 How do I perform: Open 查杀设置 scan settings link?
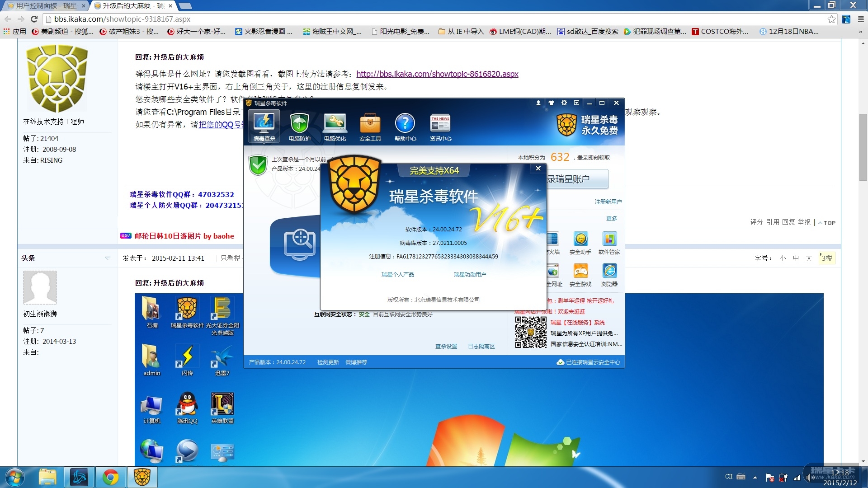446,347
